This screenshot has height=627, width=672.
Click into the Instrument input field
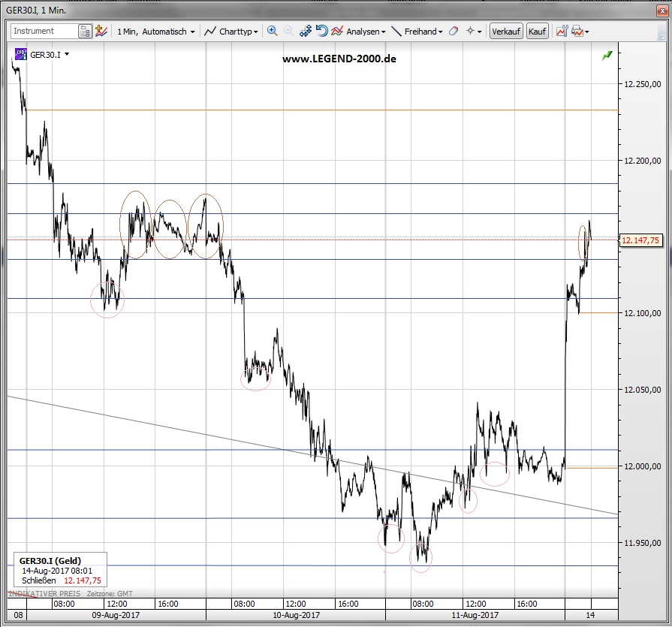pyautogui.click(x=45, y=31)
